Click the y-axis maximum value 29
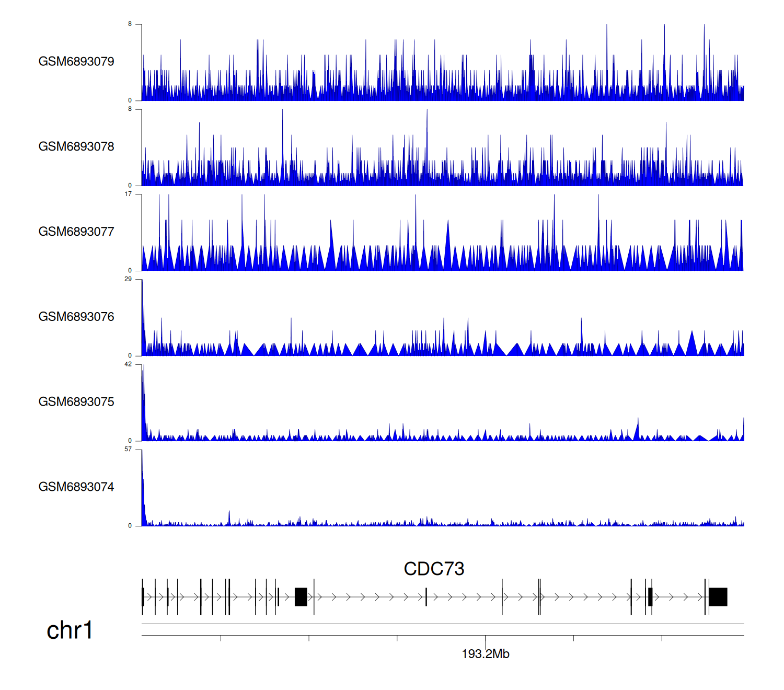This screenshot has width=784, height=690. [x=128, y=279]
